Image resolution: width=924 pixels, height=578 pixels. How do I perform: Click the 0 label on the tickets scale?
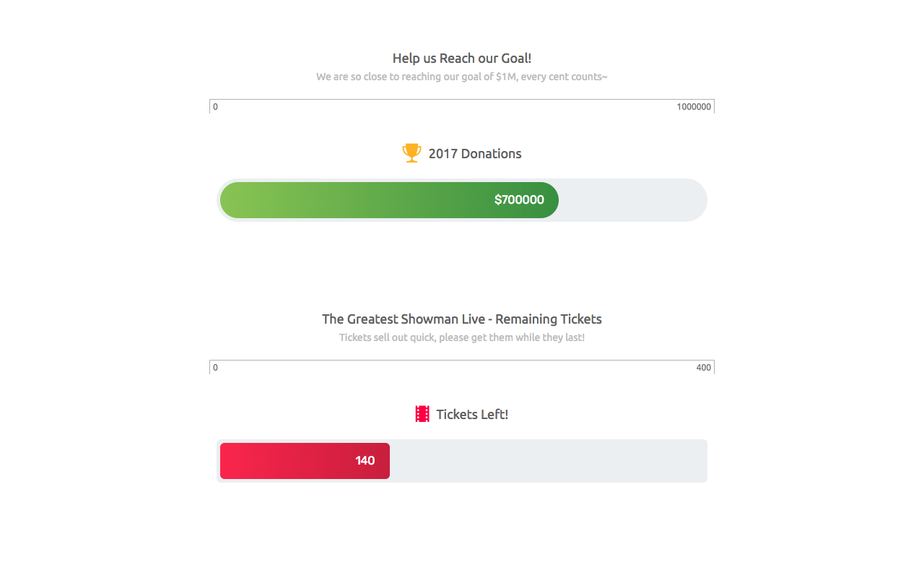click(215, 368)
